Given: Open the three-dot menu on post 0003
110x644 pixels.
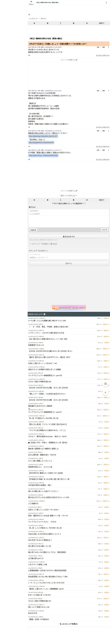Looking at the screenshot, I should [108, 131].
